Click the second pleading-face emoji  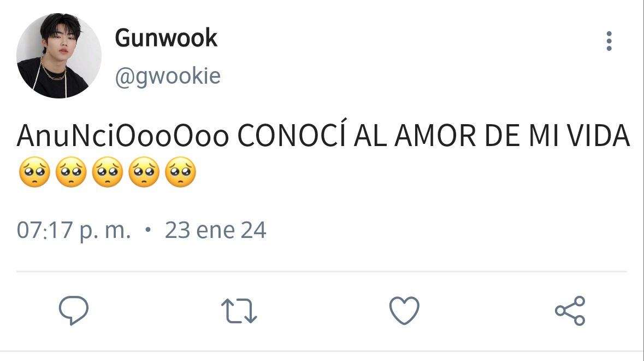71,172
